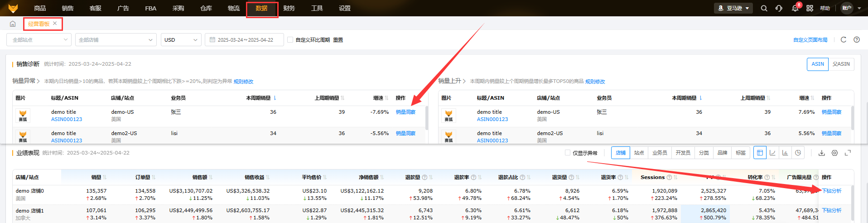This screenshot has height=223, width=868.
Task: Sort by 上周期销量 in the 销量异常 table
Action: click(x=342, y=98)
